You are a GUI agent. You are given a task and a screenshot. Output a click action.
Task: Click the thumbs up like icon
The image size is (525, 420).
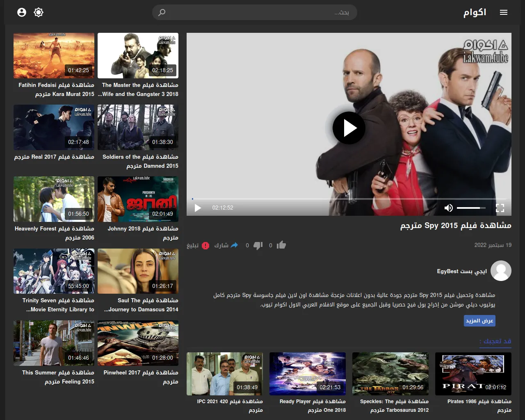coord(281,245)
